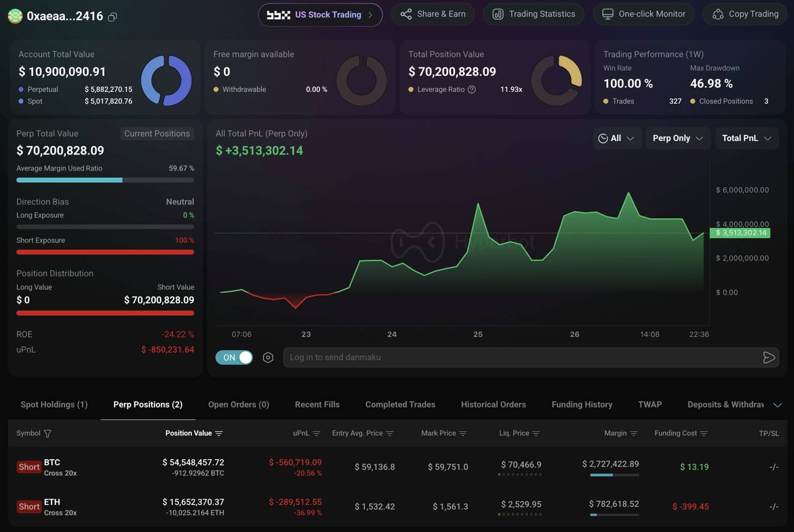
Task: Open the All time range dropdown
Action: [x=617, y=138]
